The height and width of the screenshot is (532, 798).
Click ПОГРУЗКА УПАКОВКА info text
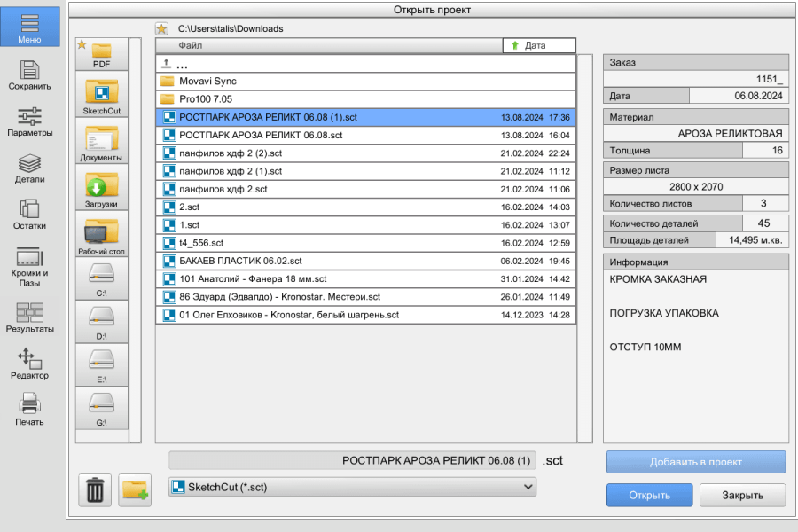pos(664,313)
